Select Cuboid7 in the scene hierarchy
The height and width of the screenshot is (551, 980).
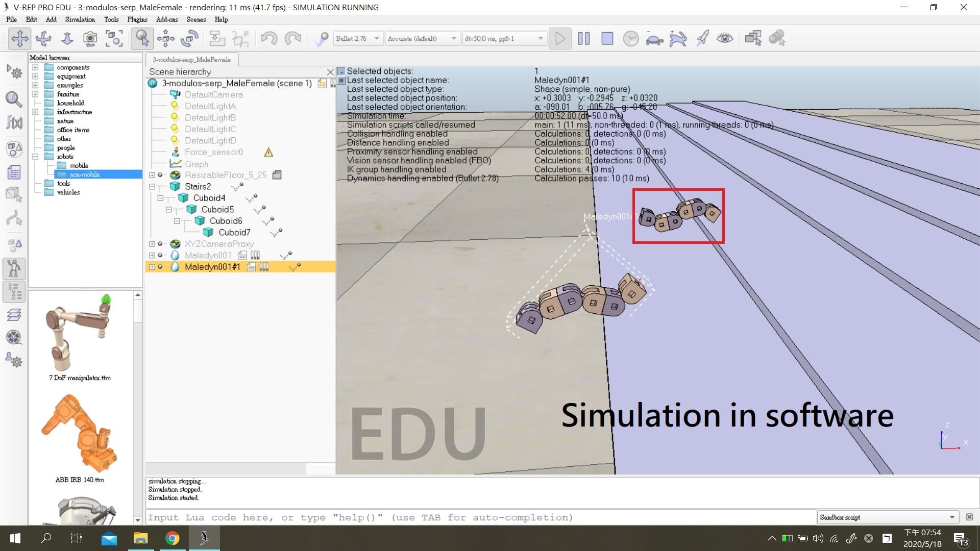point(234,233)
